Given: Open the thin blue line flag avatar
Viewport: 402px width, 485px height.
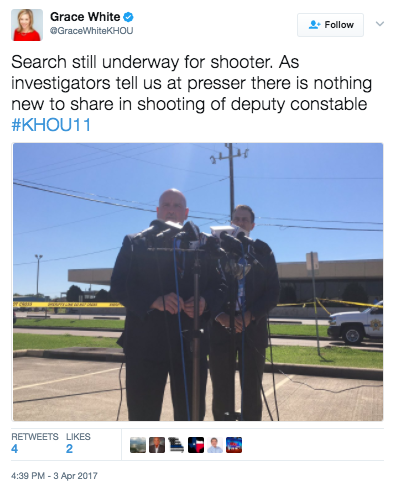Looking at the screenshot, I should [176, 445].
